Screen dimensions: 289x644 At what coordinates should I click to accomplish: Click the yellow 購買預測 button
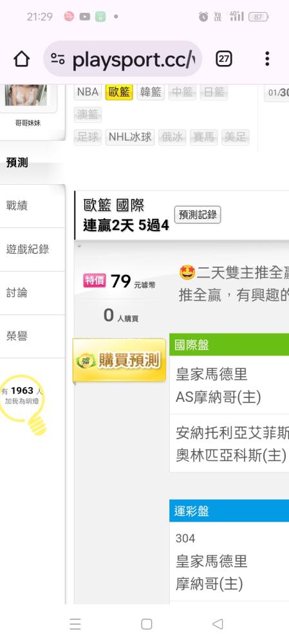[120, 361]
